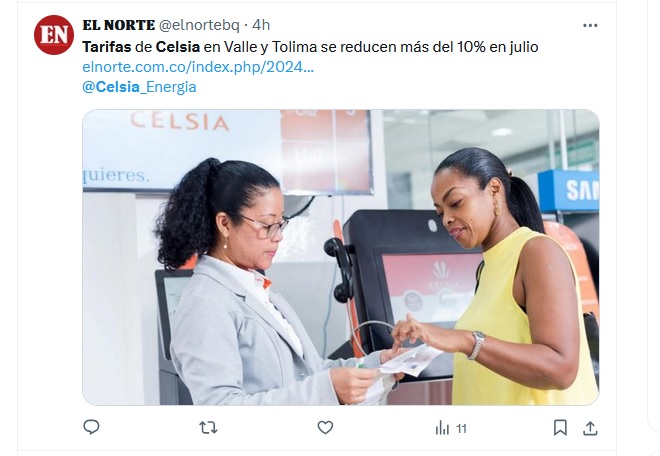Like the tweet with the heart icon

(325, 428)
